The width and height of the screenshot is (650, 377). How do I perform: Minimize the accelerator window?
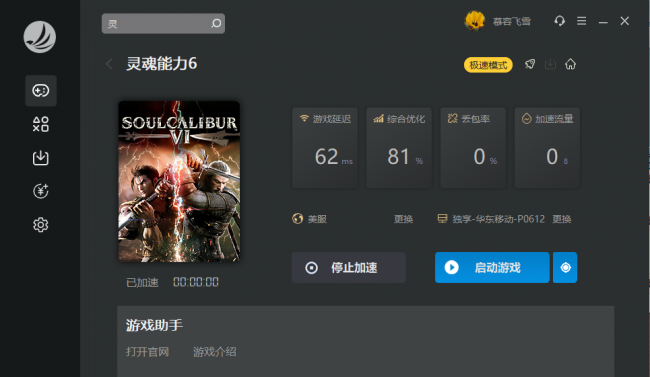coord(603,22)
